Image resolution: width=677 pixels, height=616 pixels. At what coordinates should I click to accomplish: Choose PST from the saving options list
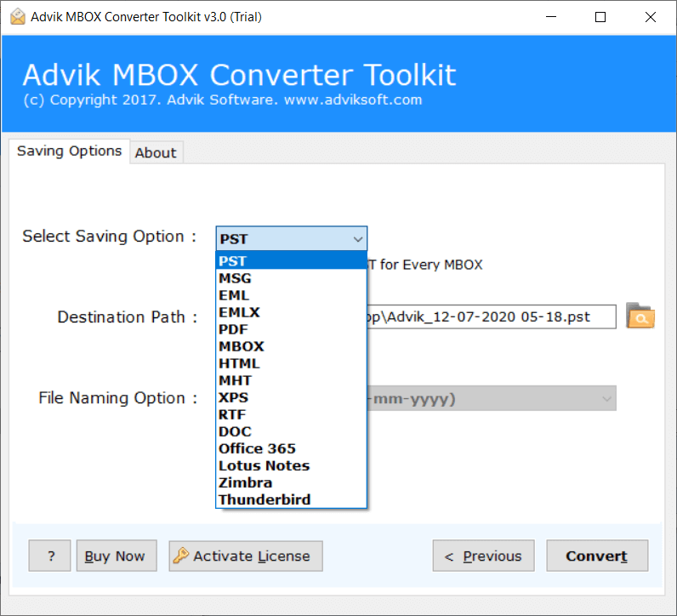point(292,261)
